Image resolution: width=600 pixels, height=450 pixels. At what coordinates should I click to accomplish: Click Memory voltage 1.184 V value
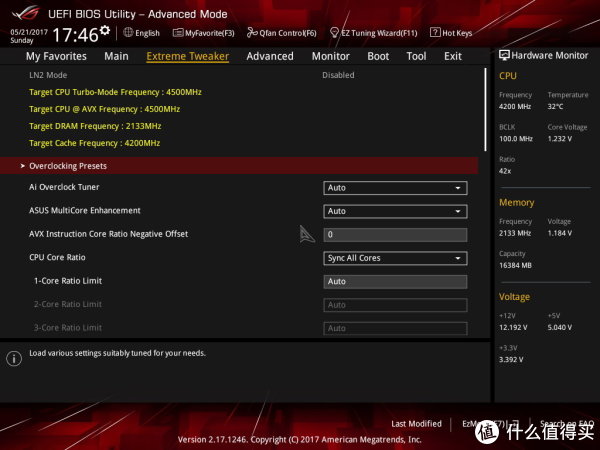pyautogui.click(x=559, y=233)
